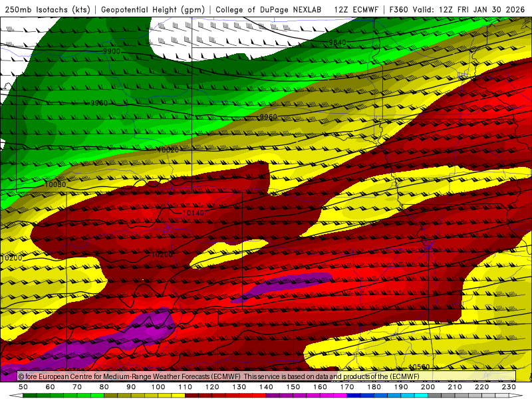Click the dark blue swatch in the color bar
Image resolution: width=532 pixels, height=399 pixels.
click(354, 396)
